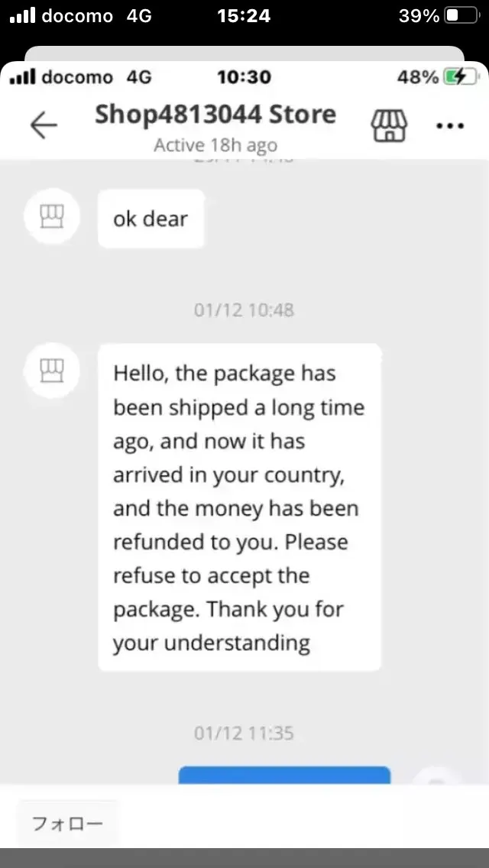Tap the gray sheet handle above screenshot
The image size is (489, 868).
pos(244,53)
